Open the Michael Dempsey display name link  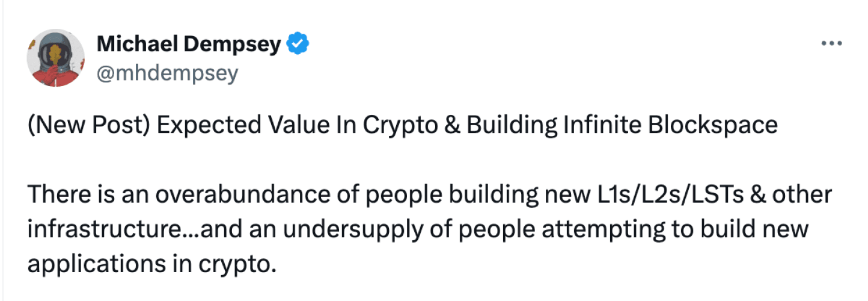point(189,44)
